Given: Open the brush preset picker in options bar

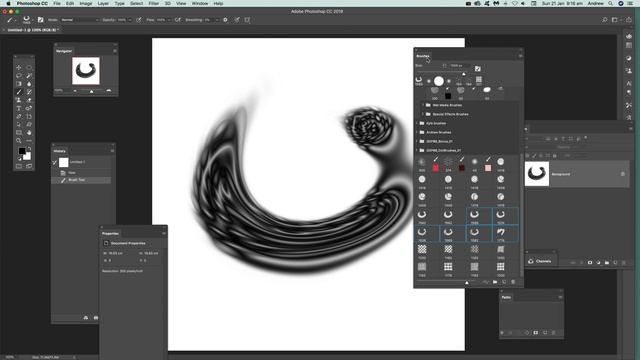Looking at the screenshot, I should coord(27,20).
